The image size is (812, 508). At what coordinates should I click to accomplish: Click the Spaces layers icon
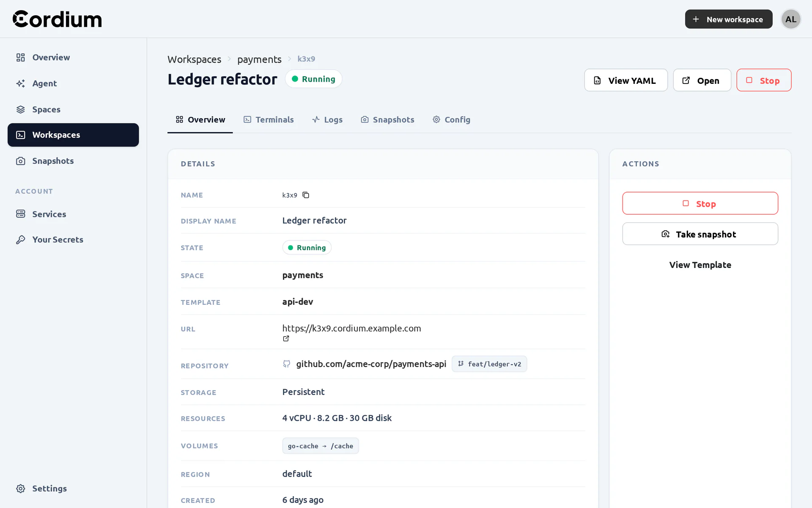20,109
